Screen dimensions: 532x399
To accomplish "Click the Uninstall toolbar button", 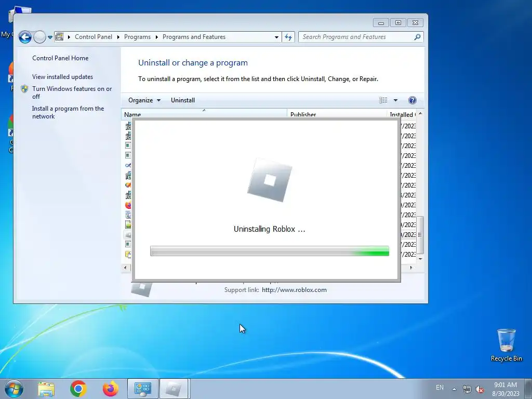I will [x=183, y=100].
